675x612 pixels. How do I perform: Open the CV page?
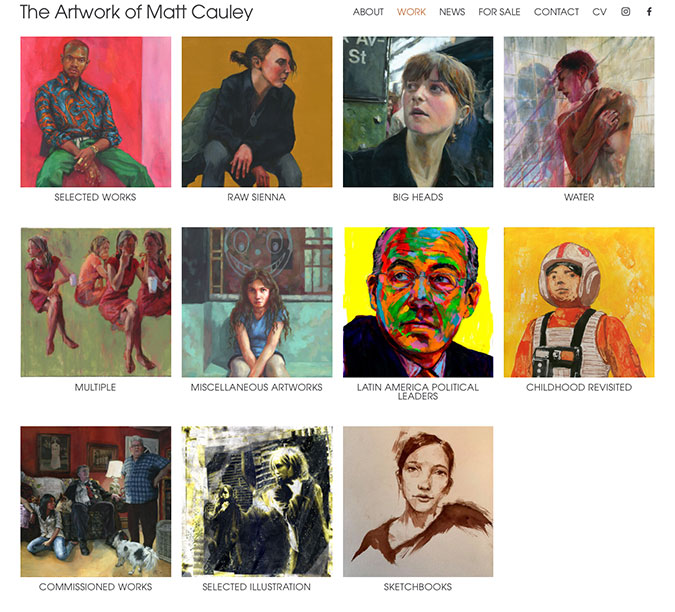coord(599,12)
